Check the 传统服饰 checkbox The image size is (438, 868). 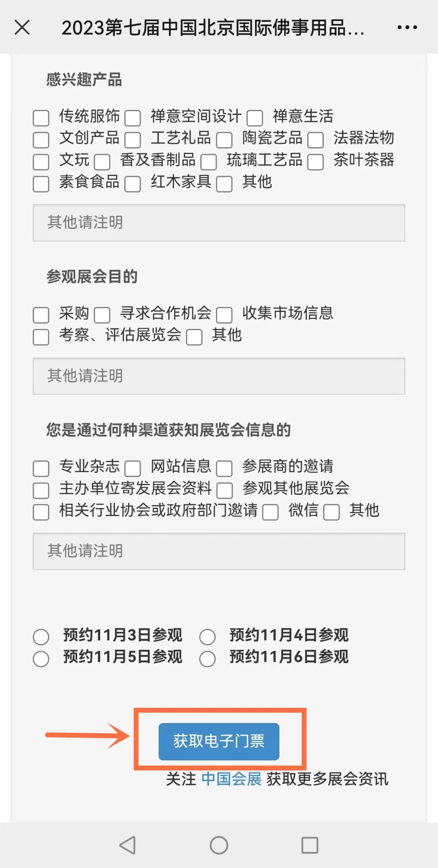point(41,118)
